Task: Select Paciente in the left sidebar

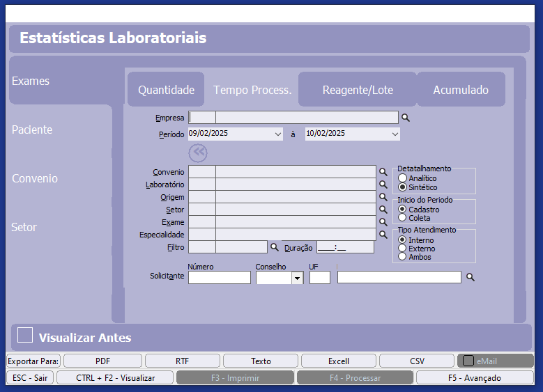Action: 32,130
